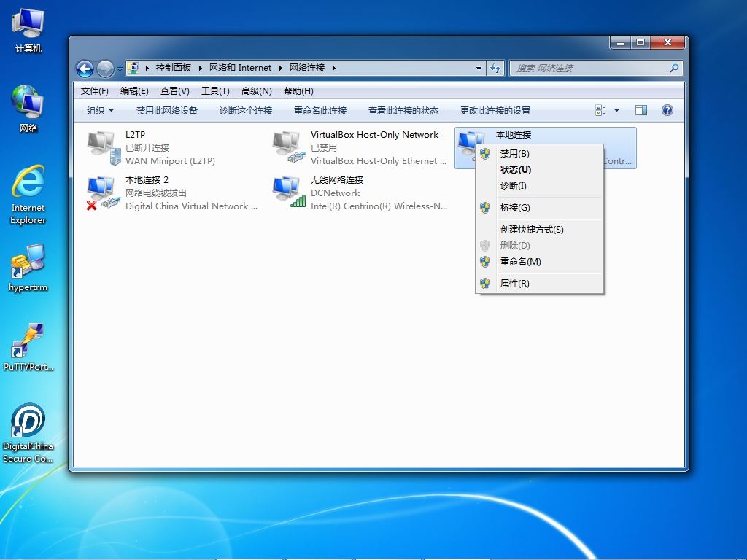Open the 高级(N) menu

click(256, 91)
